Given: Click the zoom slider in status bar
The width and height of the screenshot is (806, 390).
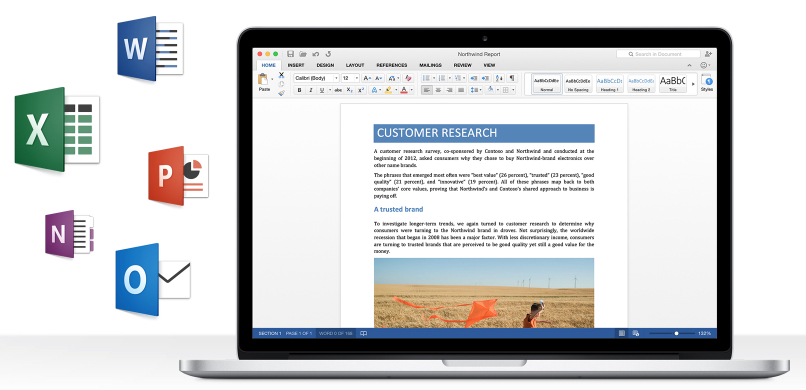Looking at the screenshot, I should [672, 333].
